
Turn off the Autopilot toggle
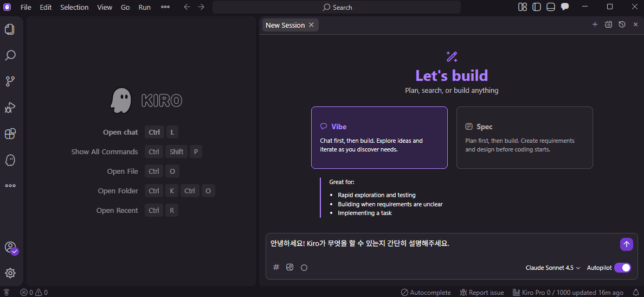(622, 268)
